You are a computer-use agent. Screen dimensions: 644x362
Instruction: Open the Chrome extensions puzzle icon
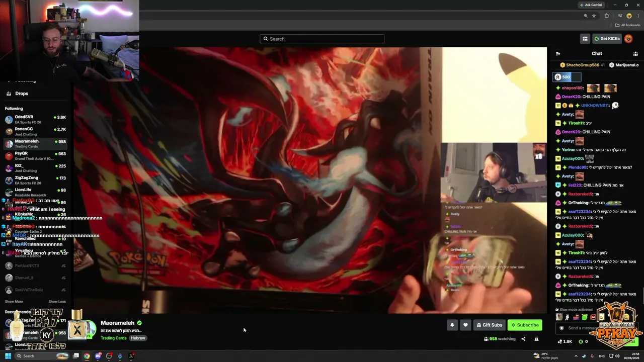tap(606, 16)
